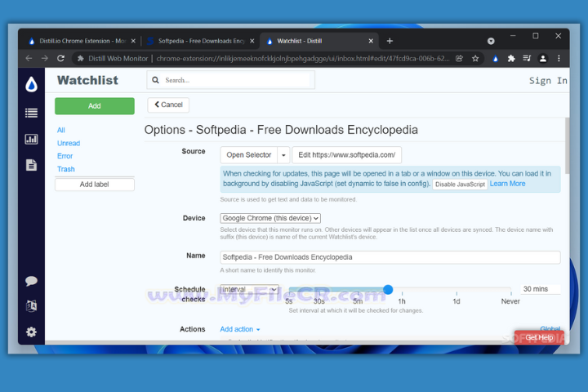Click the schedule interval slider handle

(388, 289)
